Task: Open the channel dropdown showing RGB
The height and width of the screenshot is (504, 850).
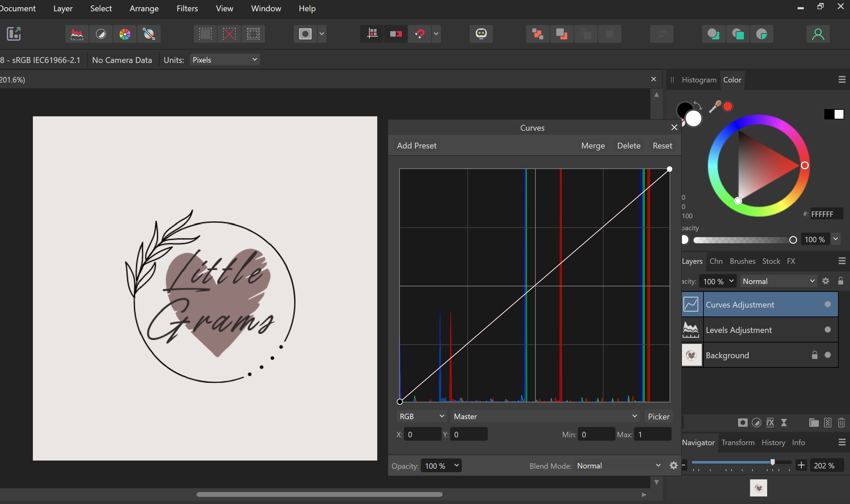Action: (421, 416)
